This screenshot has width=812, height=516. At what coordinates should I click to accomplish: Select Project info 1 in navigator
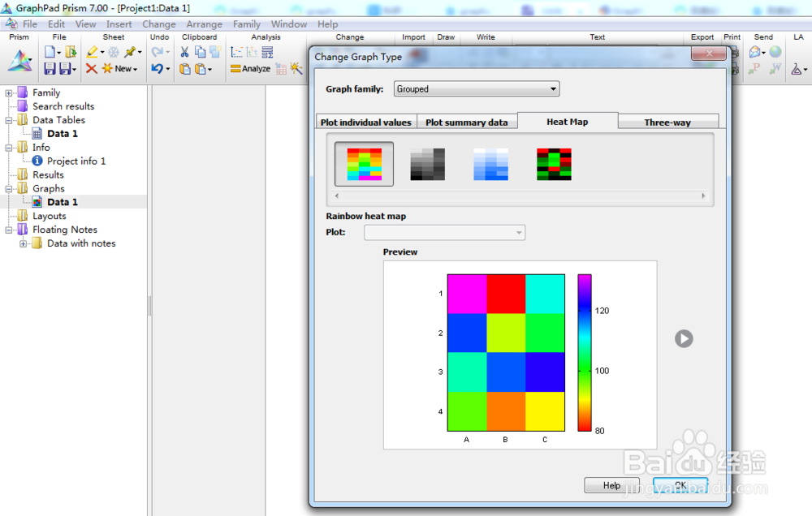pyautogui.click(x=76, y=161)
